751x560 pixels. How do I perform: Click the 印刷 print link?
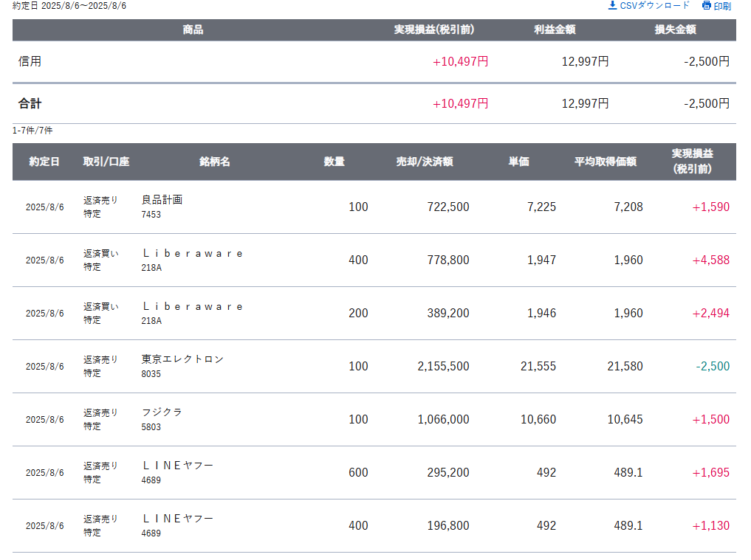click(x=716, y=6)
